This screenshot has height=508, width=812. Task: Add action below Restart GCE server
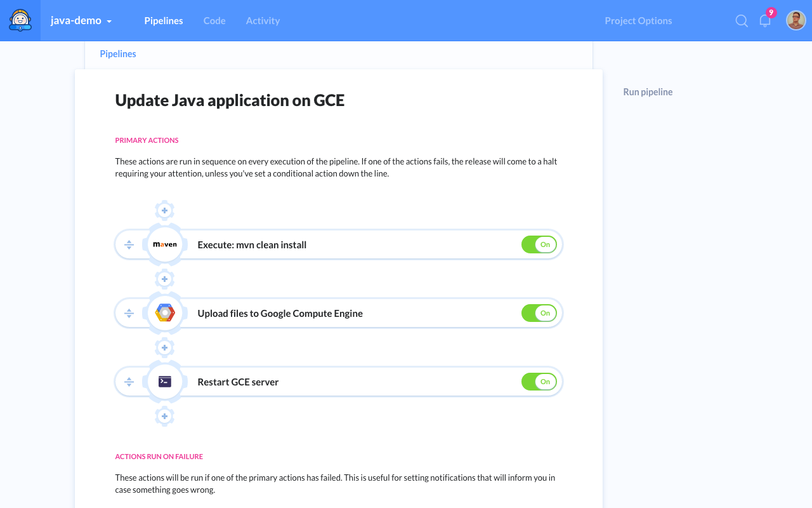pos(164,416)
